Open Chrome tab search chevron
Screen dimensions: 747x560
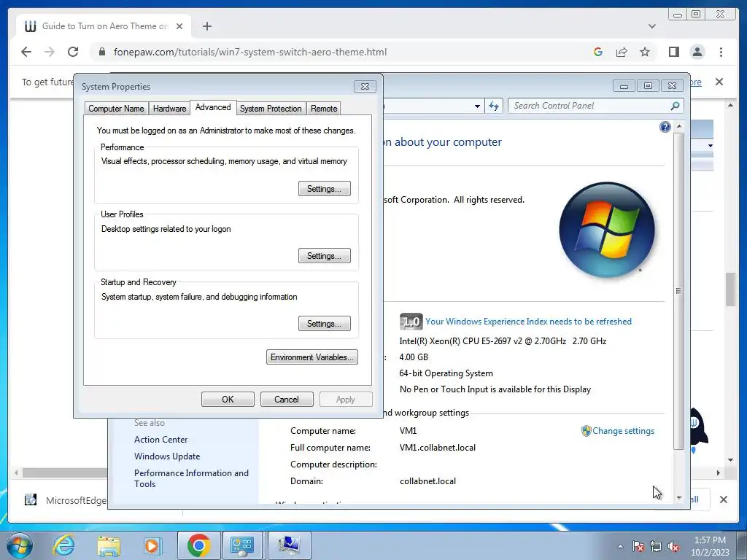click(x=652, y=26)
